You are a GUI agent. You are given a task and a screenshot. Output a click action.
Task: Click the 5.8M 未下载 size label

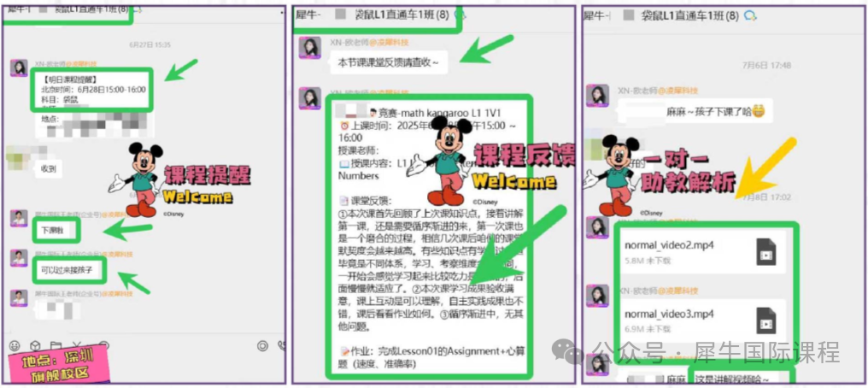tap(648, 260)
